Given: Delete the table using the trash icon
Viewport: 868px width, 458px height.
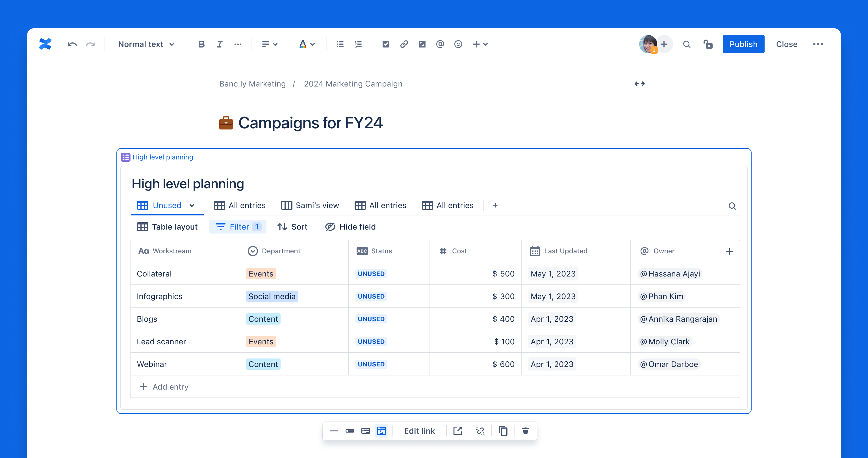Looking at the screenshot, I should [x=525, y=431].
